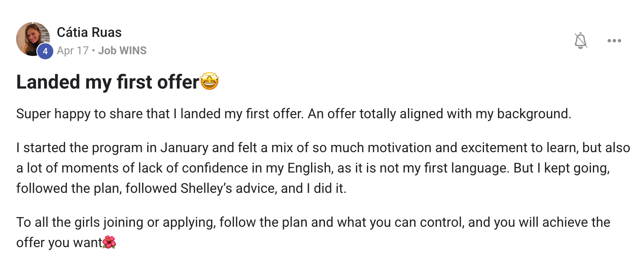Click the level 4 badge on avatar
This screenshot has width=644, height=256.
tap(45, 52)
